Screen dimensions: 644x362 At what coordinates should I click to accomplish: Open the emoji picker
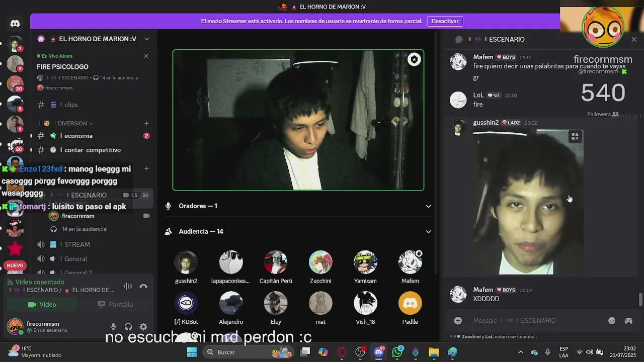click(x=612, y=320)
